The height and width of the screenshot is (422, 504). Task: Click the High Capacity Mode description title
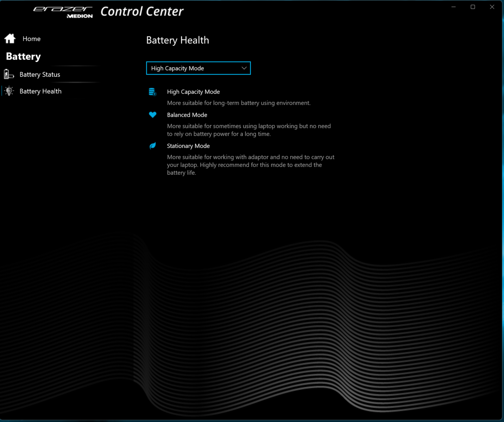[x=193, y=92]
